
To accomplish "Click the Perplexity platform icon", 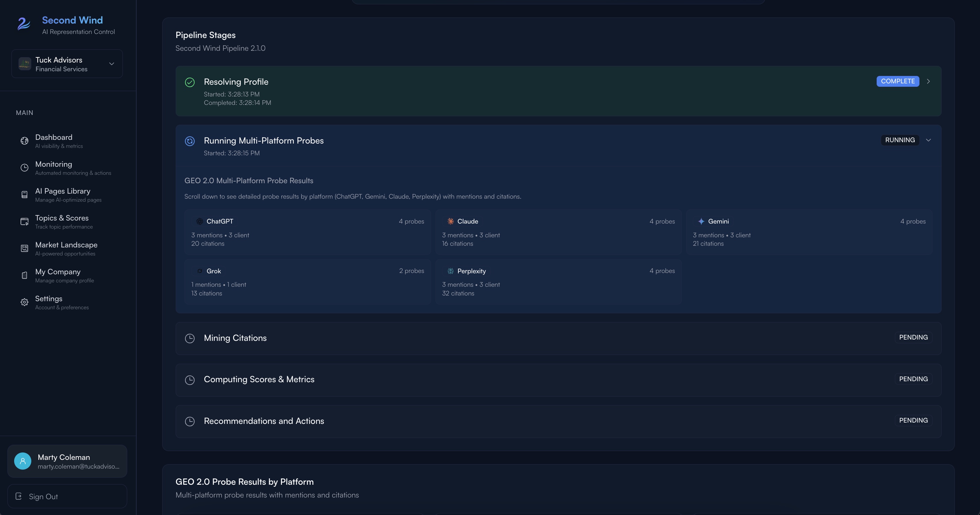I will coord(450,271).
